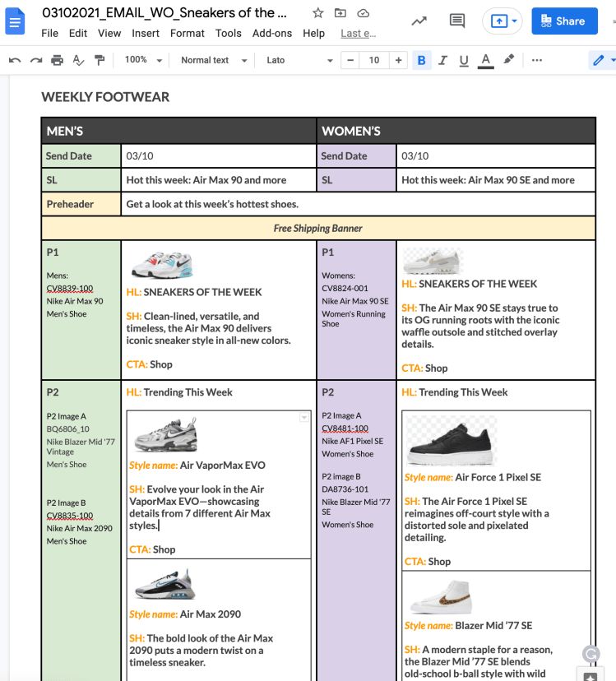Open the Normal text style dropdown
This screenshot has height=681, width=616.
213,60
